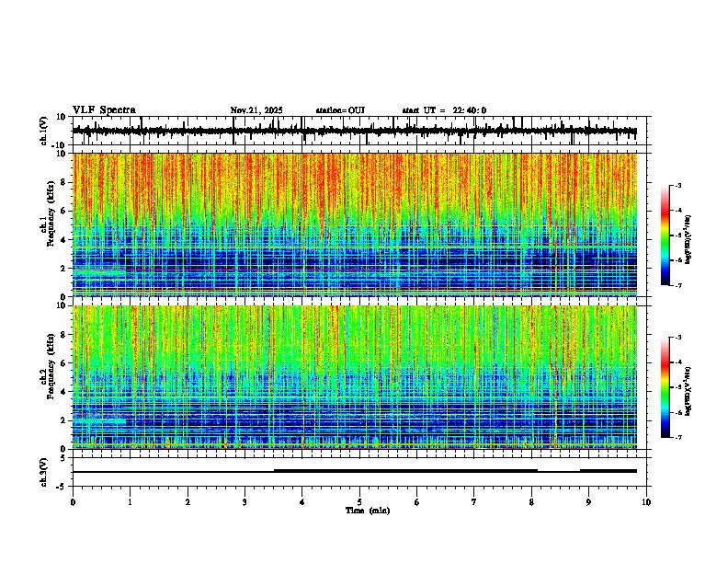Click the "ch.1(V)" waveform axis label
This screenshot has height=563, width=728.
44,131
